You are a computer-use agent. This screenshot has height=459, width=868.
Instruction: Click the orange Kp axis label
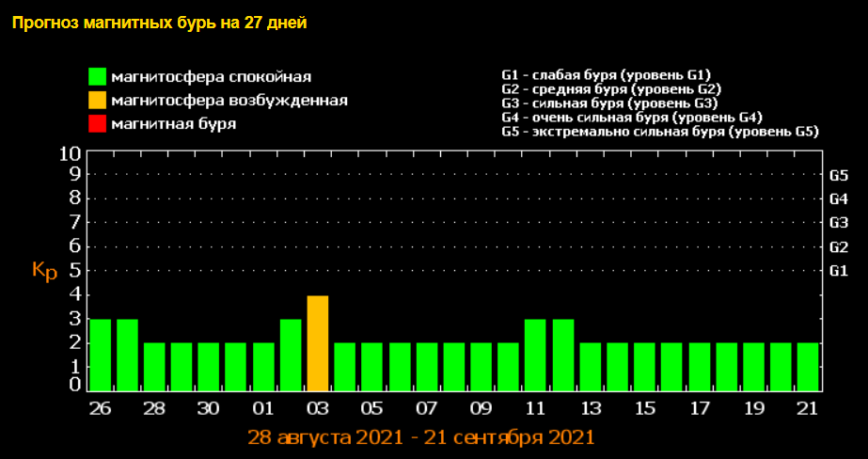tap(45, 271)
